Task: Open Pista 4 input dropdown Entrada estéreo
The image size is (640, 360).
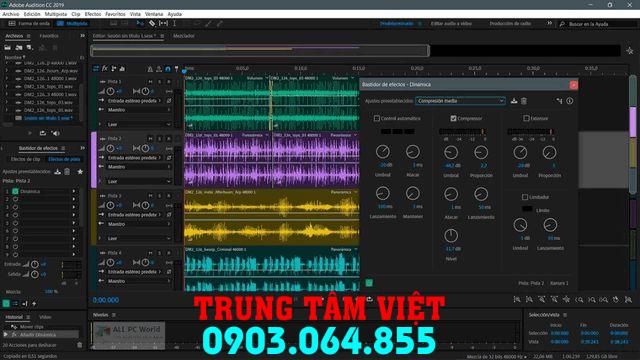Action: click(x=134, y=272)
